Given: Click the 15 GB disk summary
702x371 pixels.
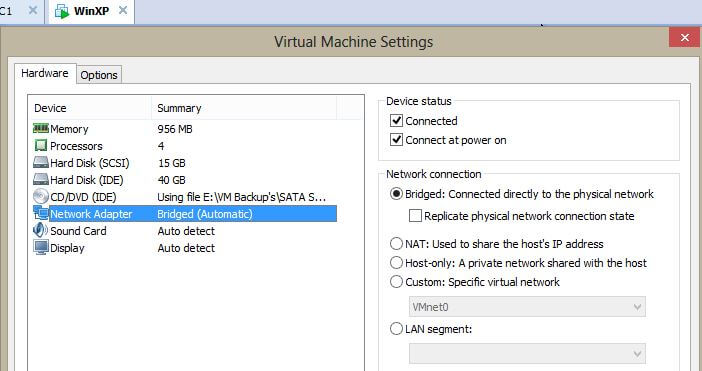Looking at the screenshot, I should tap(171, 163).
